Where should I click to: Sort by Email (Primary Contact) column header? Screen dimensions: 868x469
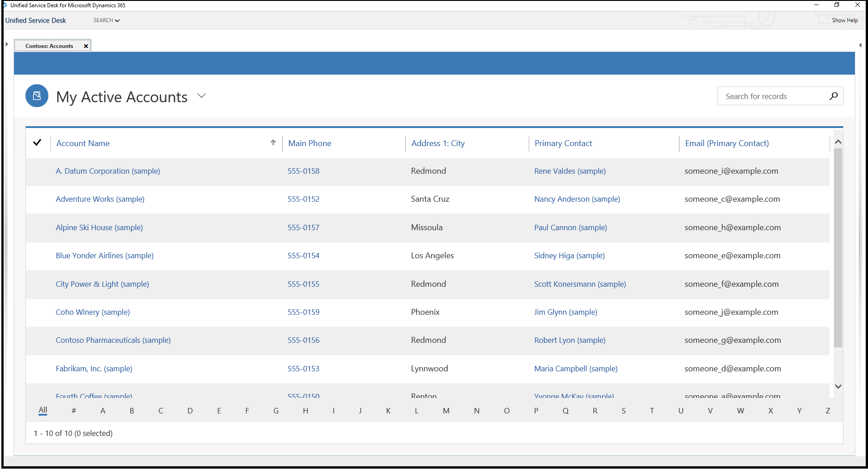[727, 143]
